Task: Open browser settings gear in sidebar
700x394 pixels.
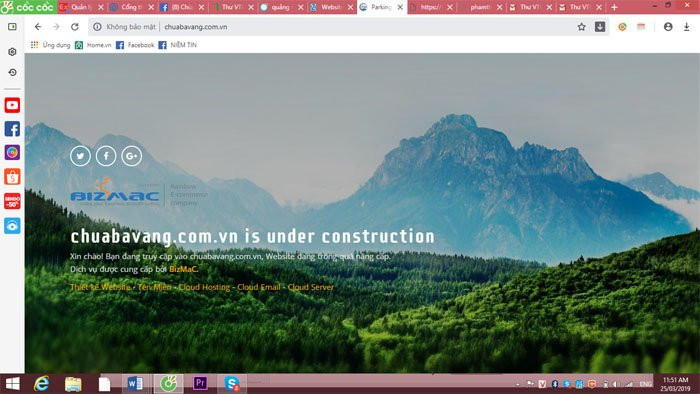Action: pyautogui.click(x=12, y=52)
